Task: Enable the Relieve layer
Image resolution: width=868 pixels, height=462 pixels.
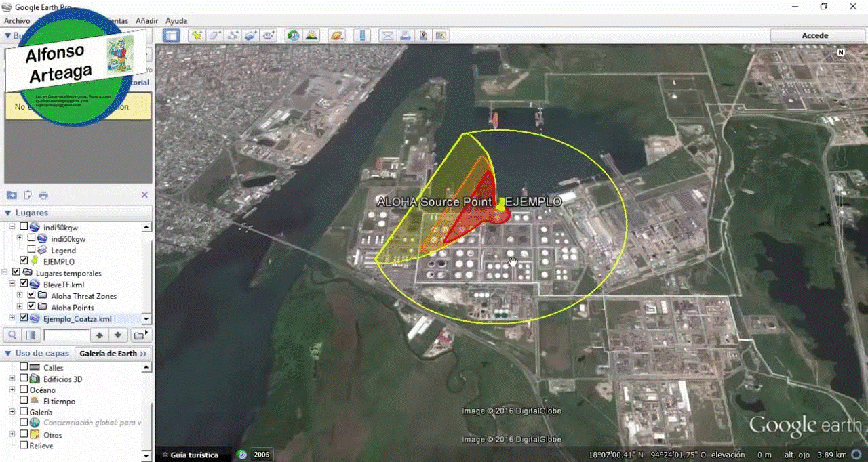Action: (24, 445)
